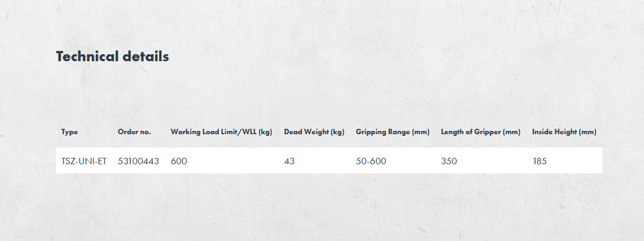Click the dead weight value 43
This screenshot has height=241, width=644.
290,161
